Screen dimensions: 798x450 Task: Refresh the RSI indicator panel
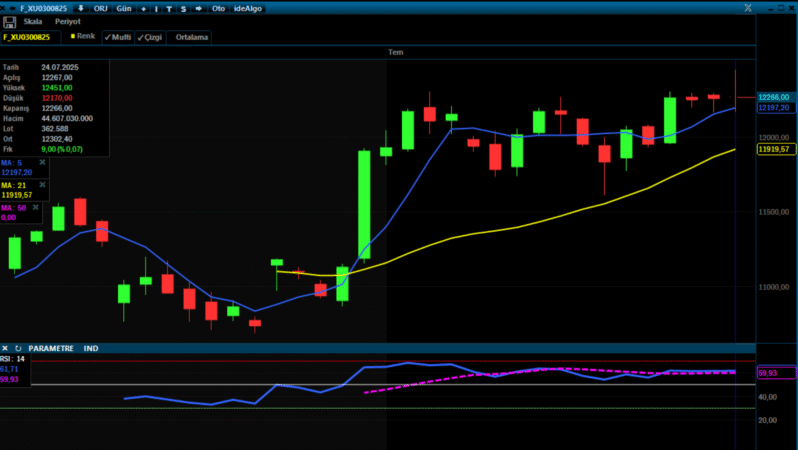click(x=18, y=348)
